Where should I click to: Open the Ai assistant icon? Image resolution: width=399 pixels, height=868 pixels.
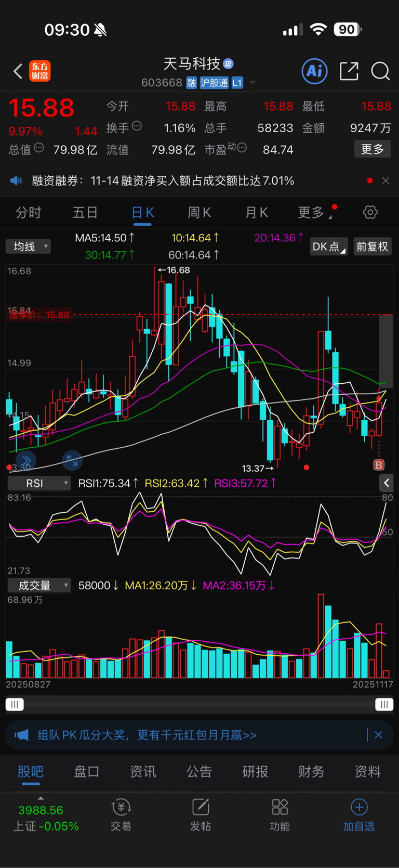[x=315, y=71]
